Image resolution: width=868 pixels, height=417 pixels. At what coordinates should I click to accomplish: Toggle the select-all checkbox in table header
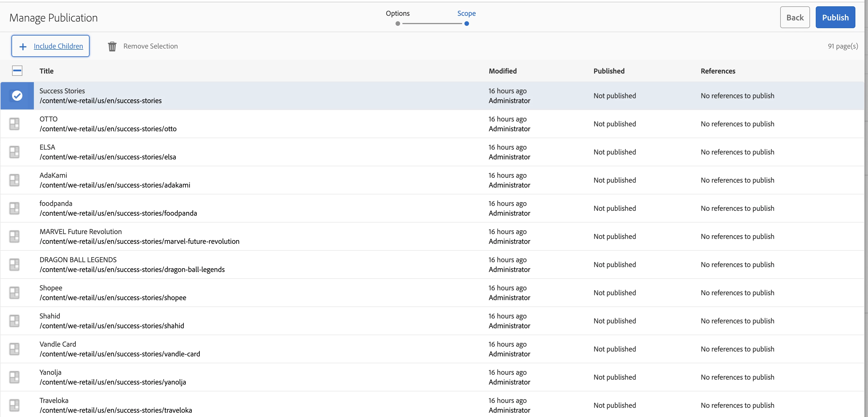click(17, 71)
